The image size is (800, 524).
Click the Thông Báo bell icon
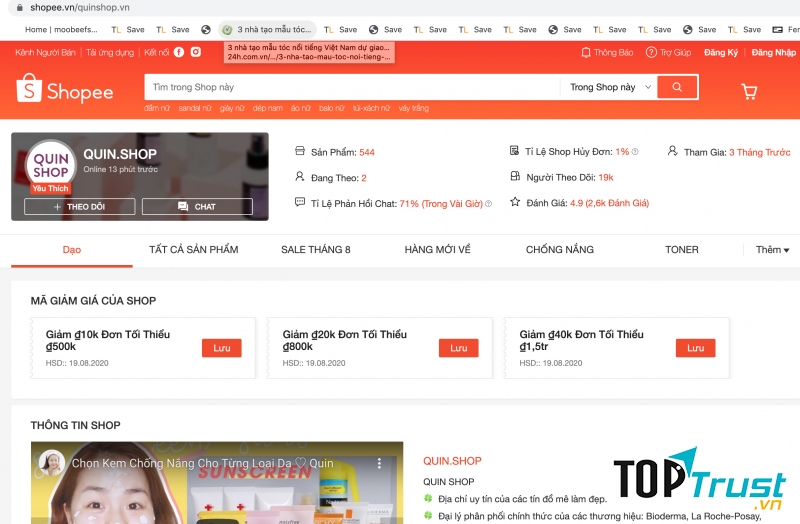coord(586,53)
